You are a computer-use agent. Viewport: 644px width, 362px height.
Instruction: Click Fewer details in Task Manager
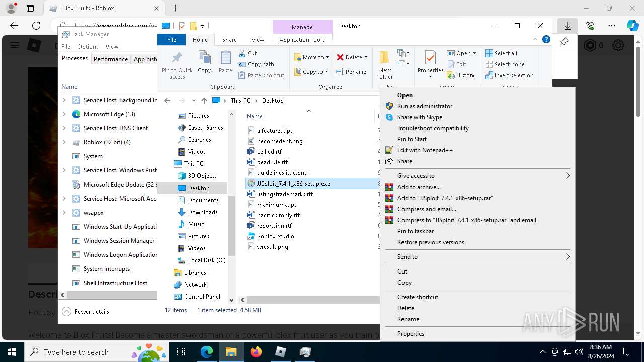tap(86, 312)
